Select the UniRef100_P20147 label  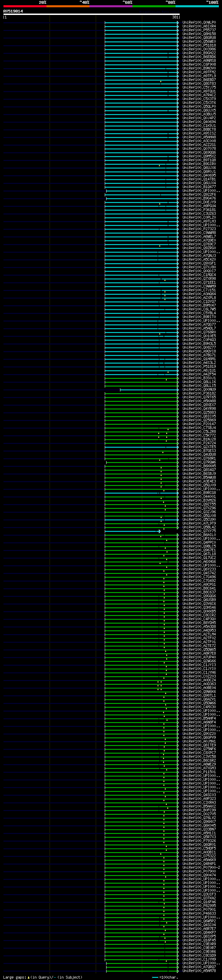[x=199, y=424]
